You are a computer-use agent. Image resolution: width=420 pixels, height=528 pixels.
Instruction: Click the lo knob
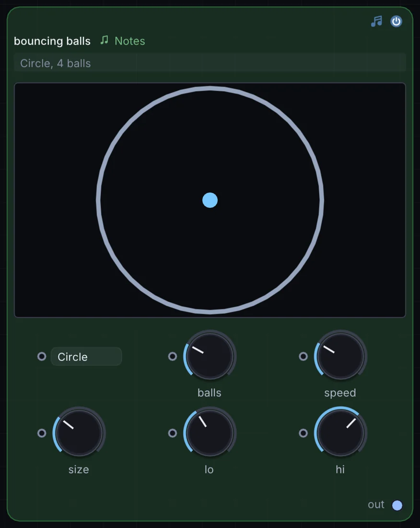[x=210, y=433]
